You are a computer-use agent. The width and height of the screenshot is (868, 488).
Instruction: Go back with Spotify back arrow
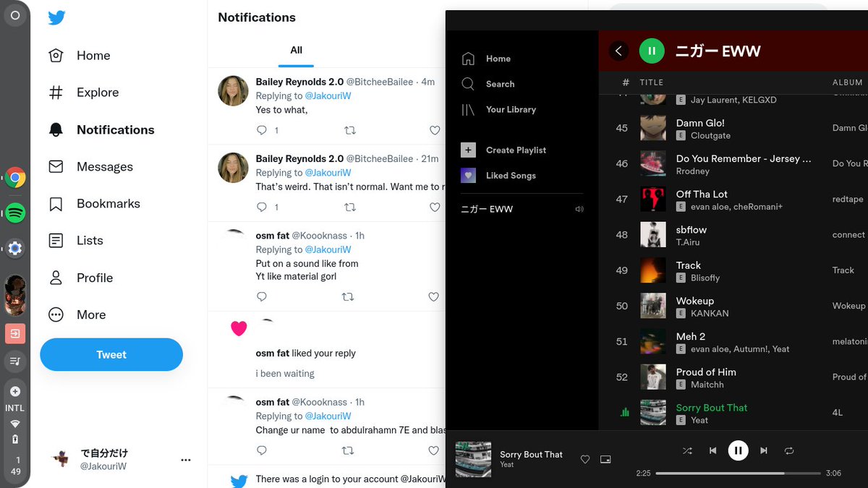618,51
